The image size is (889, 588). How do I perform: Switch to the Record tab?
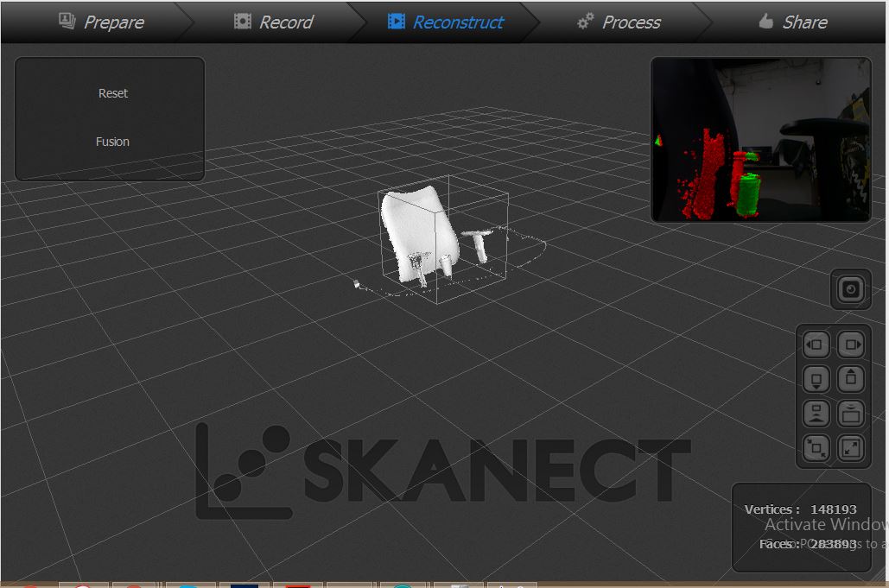pyautogui.click(x=274, y=22)
